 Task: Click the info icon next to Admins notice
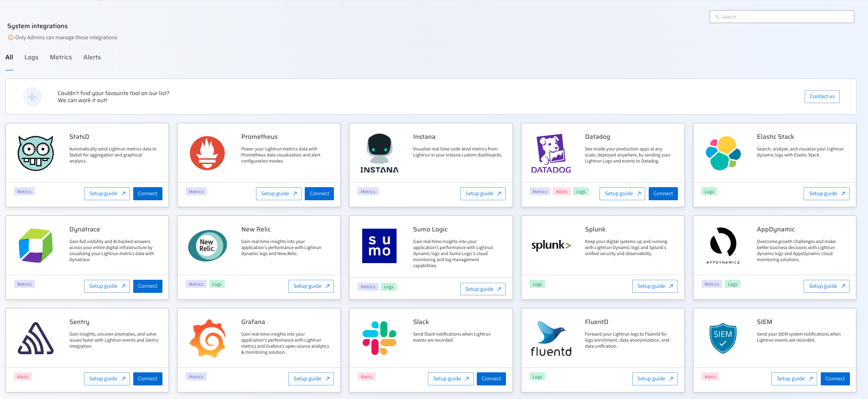point(11,37)
